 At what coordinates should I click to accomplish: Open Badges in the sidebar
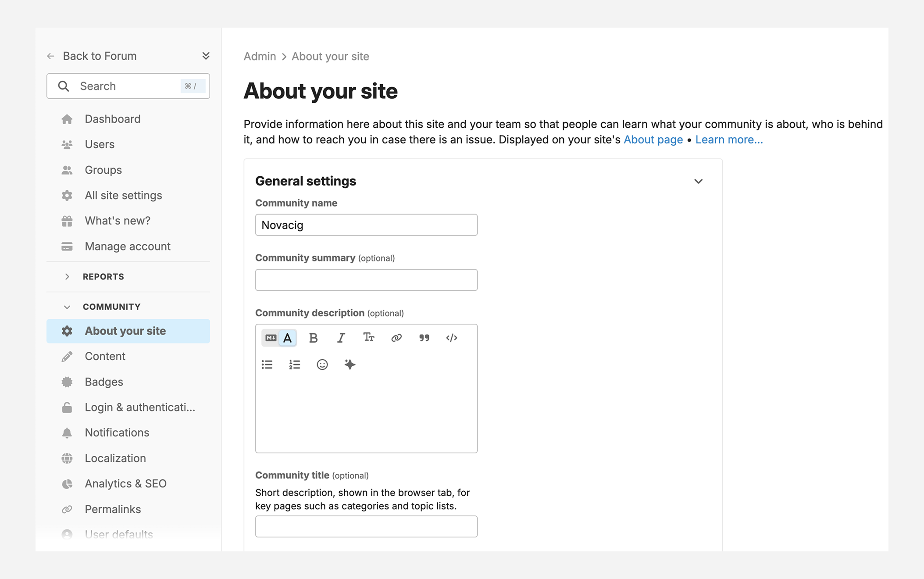(x=104, y=382)
